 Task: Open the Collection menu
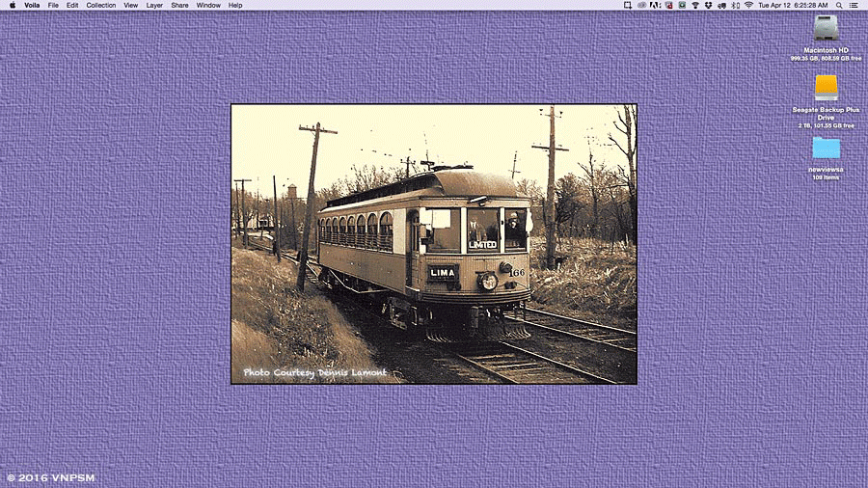(x=100, y=5)
